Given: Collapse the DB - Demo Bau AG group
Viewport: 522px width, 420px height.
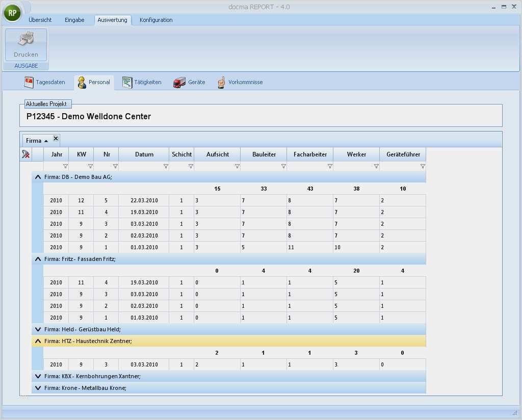Looking at the screenshot, I should [x=38, y=177].
